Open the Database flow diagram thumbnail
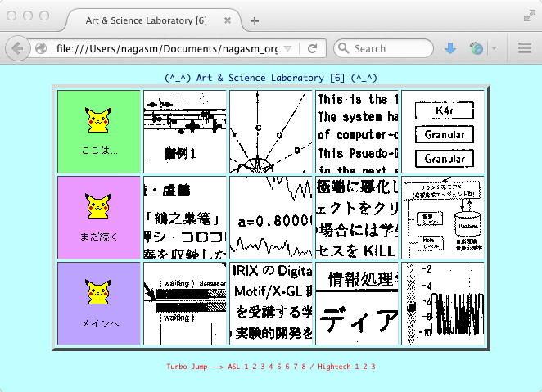Viewport: 542px width, 392px height. [443, 218]
